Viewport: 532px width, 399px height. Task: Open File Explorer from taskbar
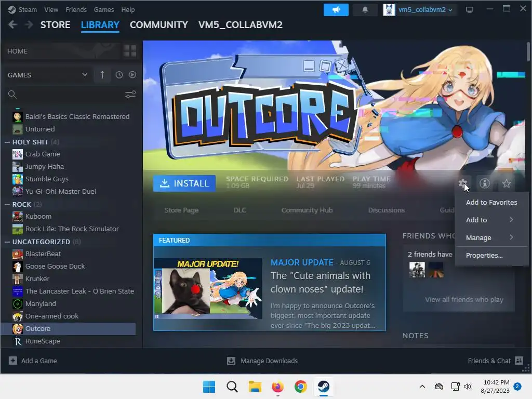click(x=255, y=387)
